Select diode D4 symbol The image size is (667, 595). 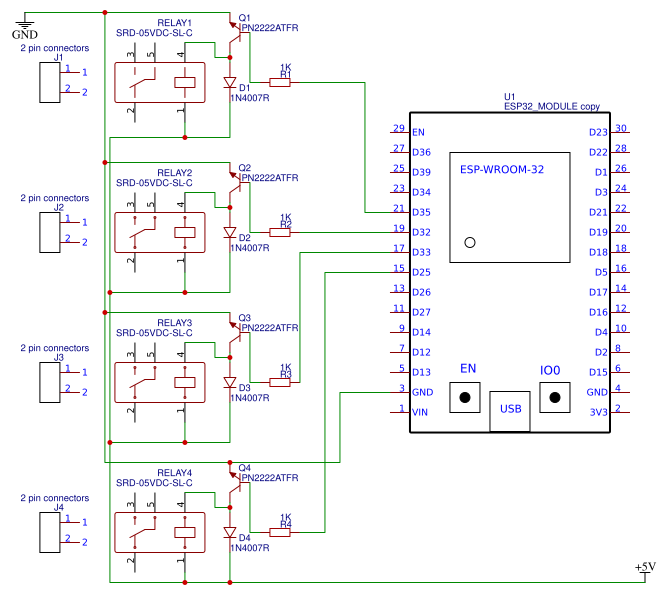(230, 532)
